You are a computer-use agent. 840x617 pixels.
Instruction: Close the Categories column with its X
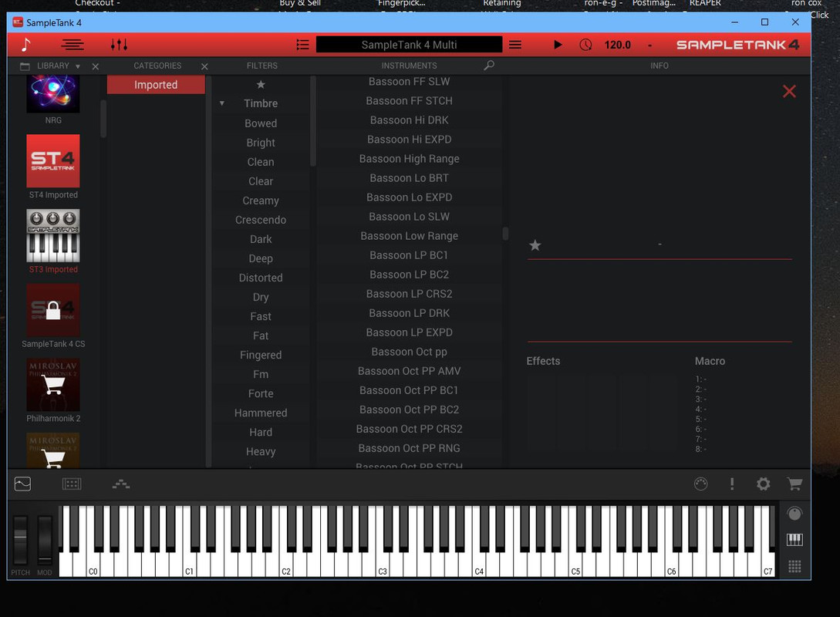pyautogui.click(x=204, y=66)
